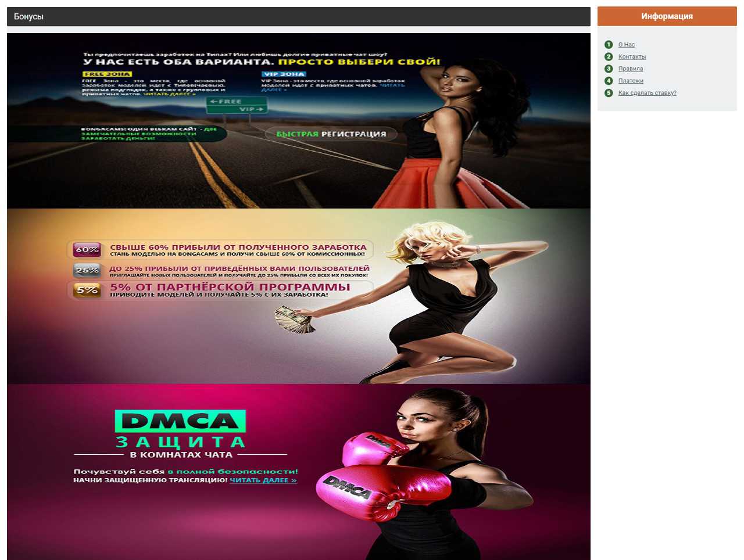Click the 60% badge in the banner

coord(87,250)
